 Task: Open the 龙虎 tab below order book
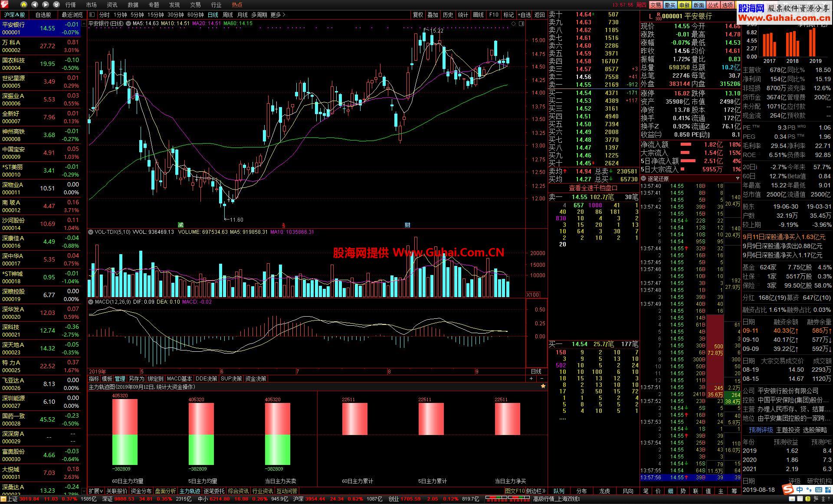coord(604,491)
